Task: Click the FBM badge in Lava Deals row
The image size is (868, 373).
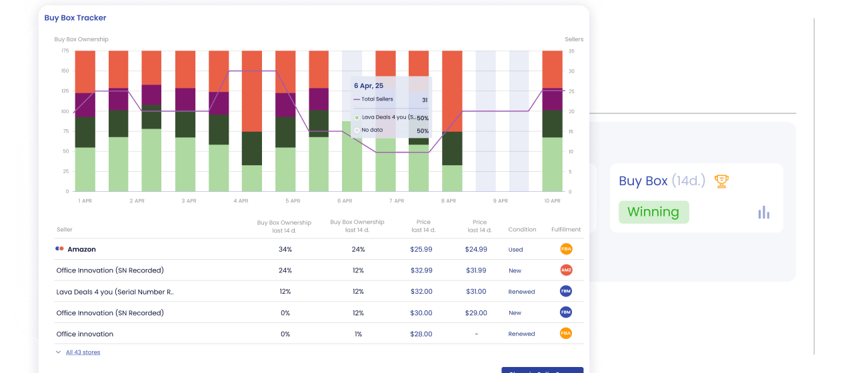Action: [x=566, y=291]
